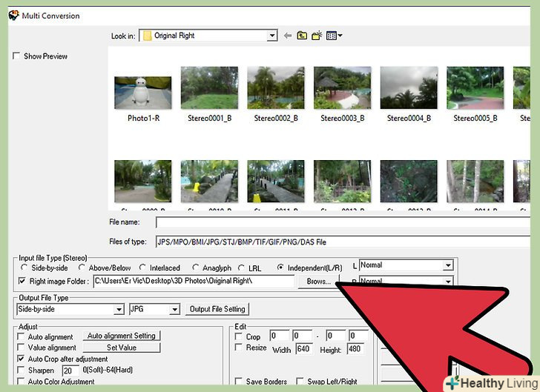Image resolution: width=540 pixels, height=392 pixels.
Task: Choose the Anaglyph input type
Action: pos(196,268)
